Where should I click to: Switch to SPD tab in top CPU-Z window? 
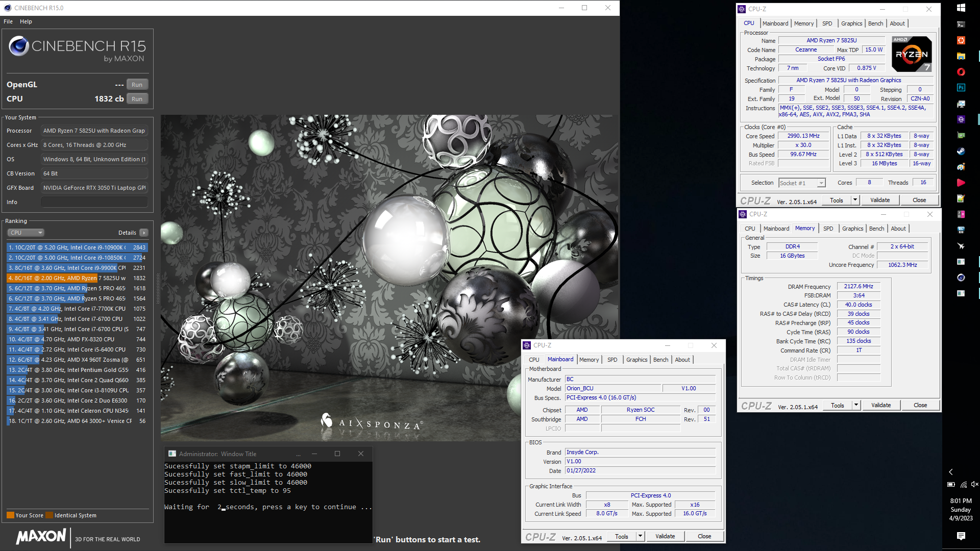(827, 23)
